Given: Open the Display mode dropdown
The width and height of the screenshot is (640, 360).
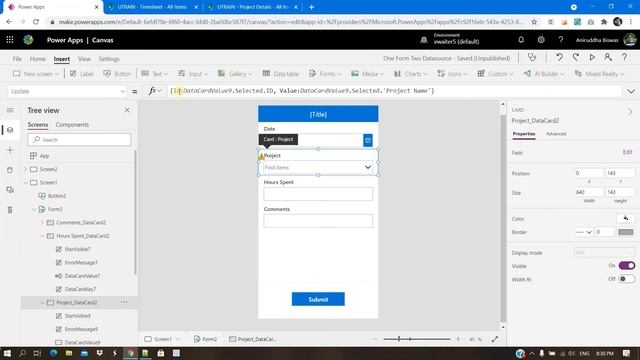Looking at the screenshot, I should tap(604, 253).
